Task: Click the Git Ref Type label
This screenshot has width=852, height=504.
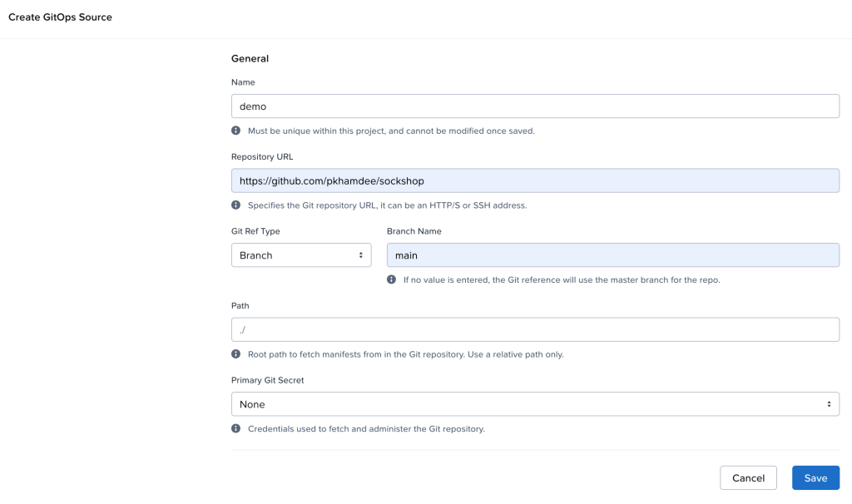Action: [x=255, y=231]
